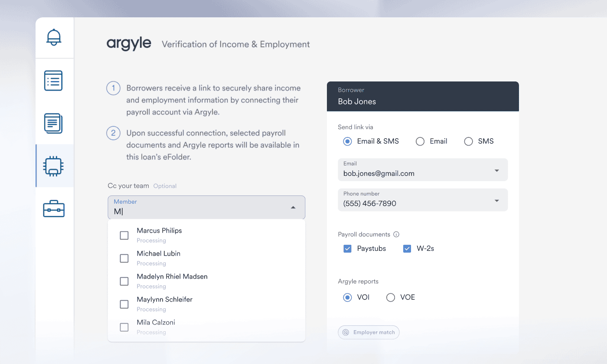Check the Mila Calzoni checkbox

[x=124, y=327]
